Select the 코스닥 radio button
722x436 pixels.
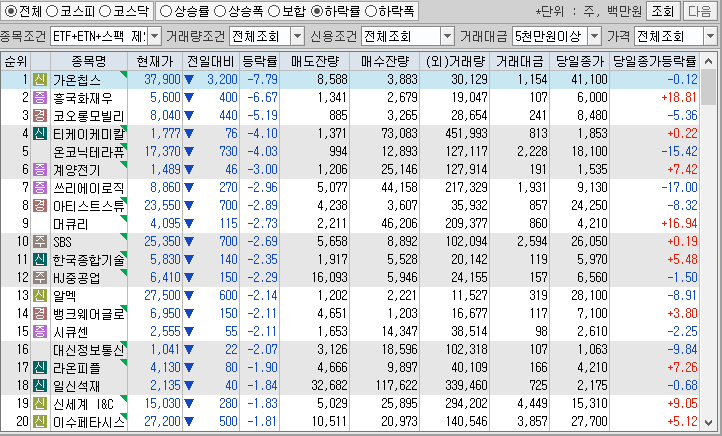105,11
